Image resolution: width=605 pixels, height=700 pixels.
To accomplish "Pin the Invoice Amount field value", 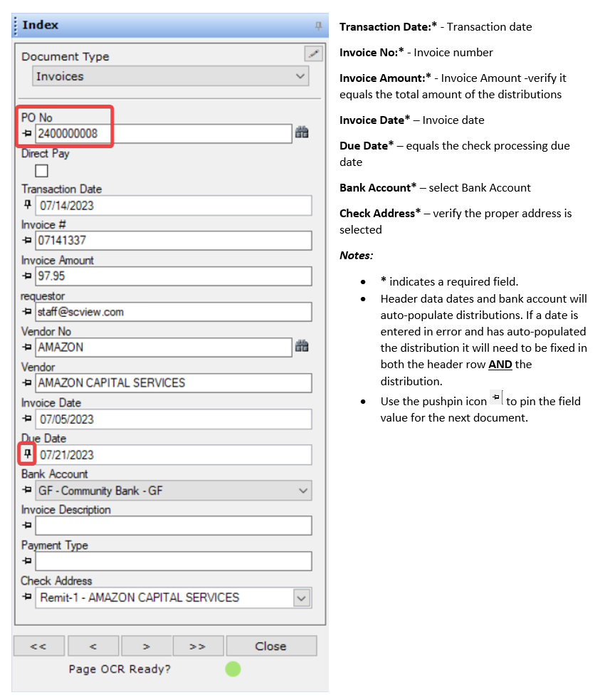I will tap(28, 276).
